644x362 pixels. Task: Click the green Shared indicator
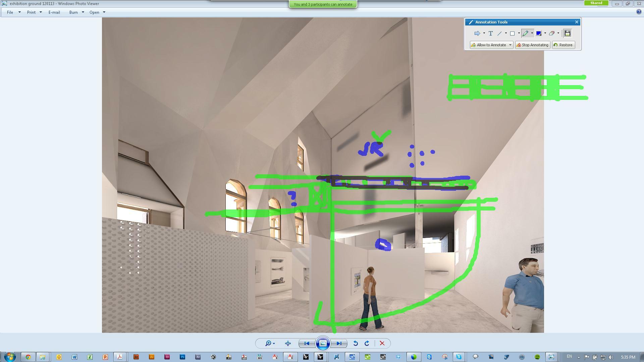pos(596,3)
